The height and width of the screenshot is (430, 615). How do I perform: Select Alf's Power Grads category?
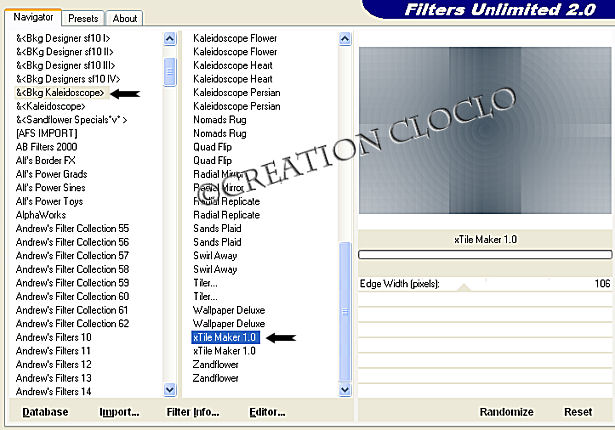(x=51, y=174)
